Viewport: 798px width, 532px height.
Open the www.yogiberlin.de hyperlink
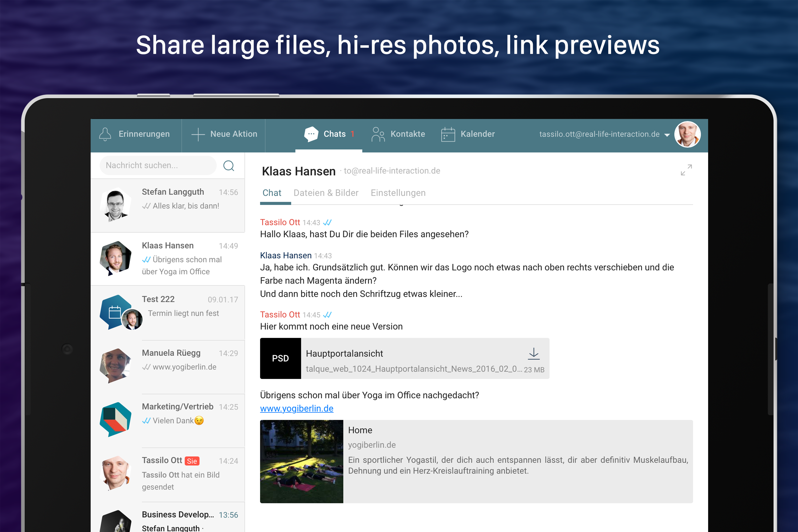pos(297,409)
